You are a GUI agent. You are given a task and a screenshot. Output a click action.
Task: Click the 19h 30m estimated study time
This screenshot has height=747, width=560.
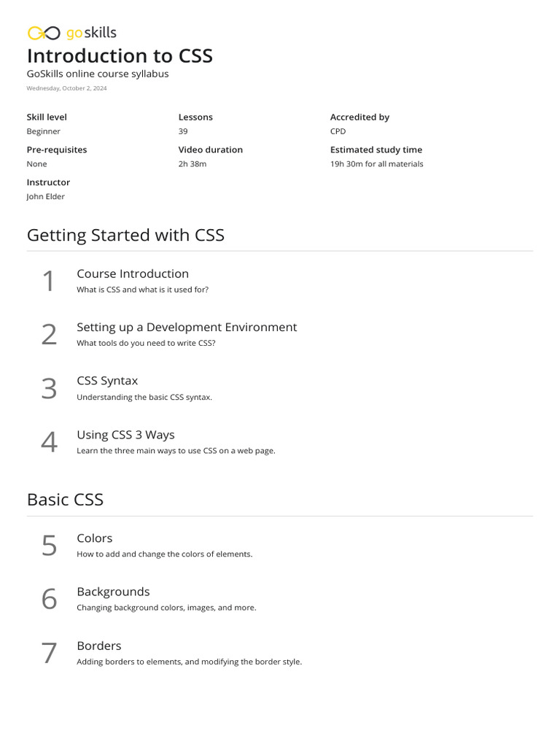pyautogui.click(x=376, y=164)
